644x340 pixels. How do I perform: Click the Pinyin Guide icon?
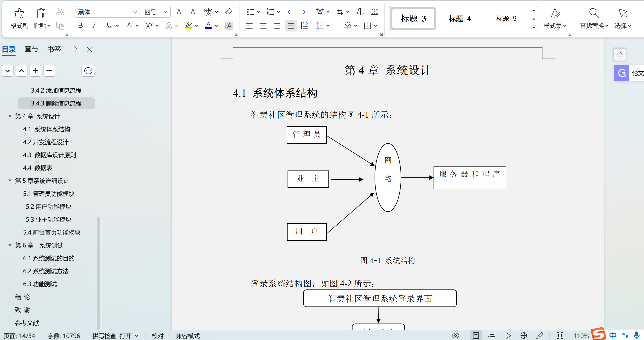209,11
